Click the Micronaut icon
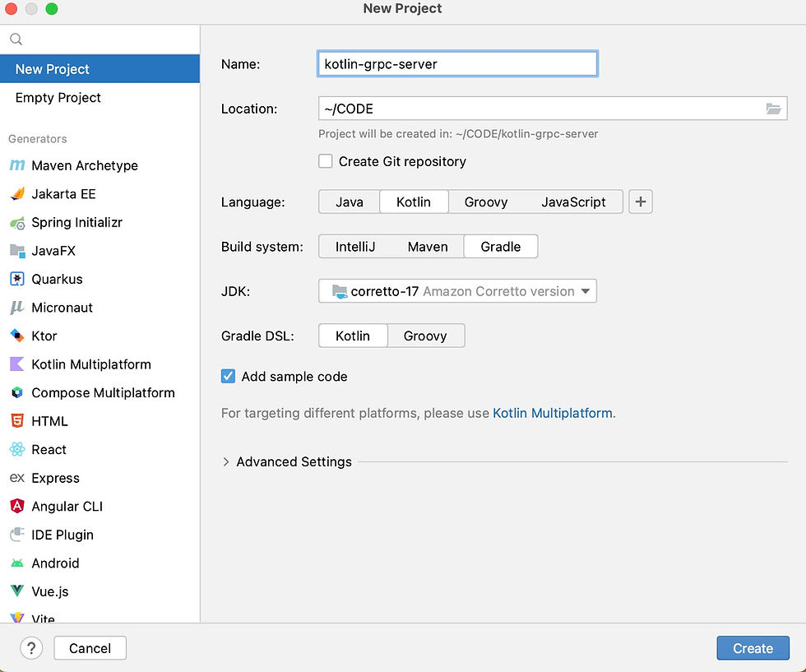 [x=17, y=308]
